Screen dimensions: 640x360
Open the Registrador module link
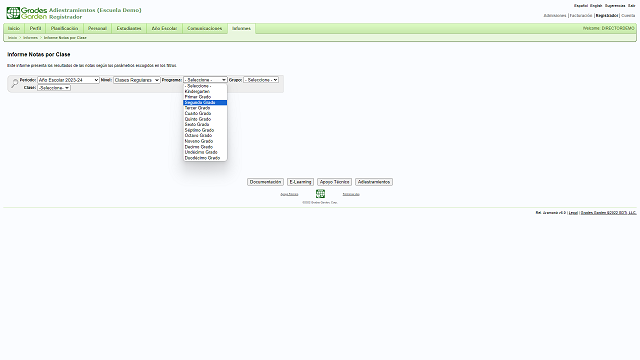[607, 16]
